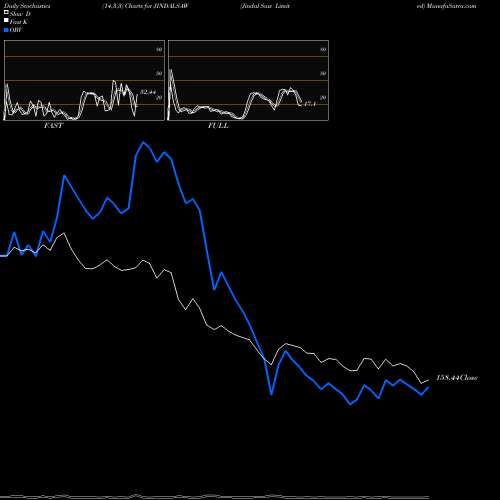Click the 20 level label in FULL chart
The image size is (500, 500).
pos(323,98)
